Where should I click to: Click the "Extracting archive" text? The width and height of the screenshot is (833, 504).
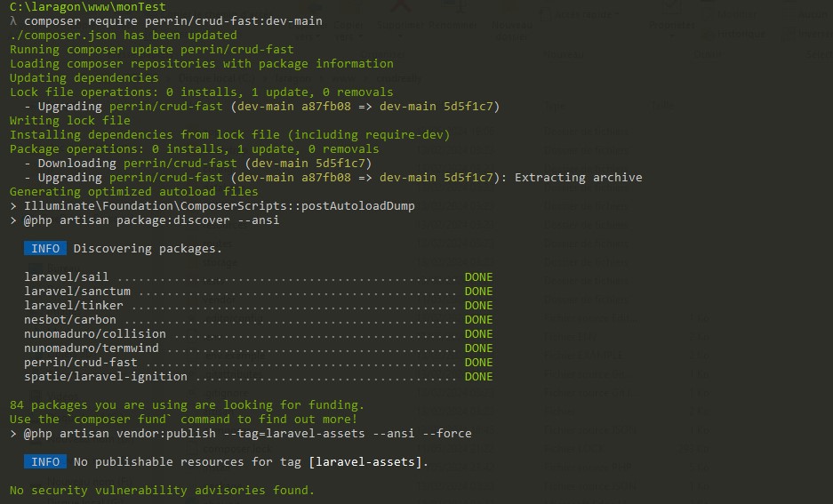tap(578, 178)
